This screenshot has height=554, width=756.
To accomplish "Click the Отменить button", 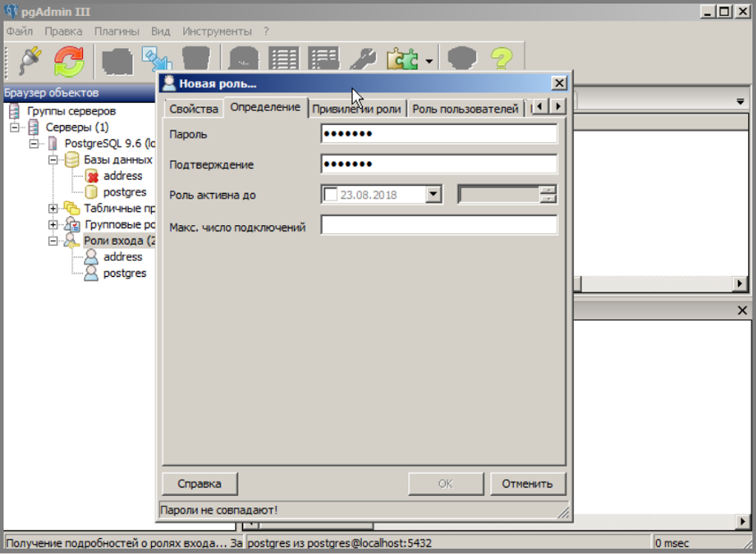I will [527, 483].
